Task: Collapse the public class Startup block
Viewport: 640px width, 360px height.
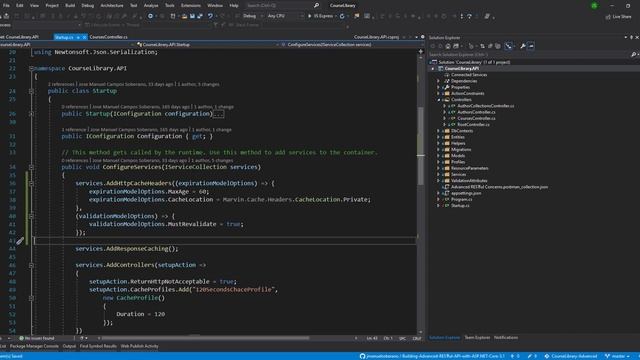Action: point(31,91)
